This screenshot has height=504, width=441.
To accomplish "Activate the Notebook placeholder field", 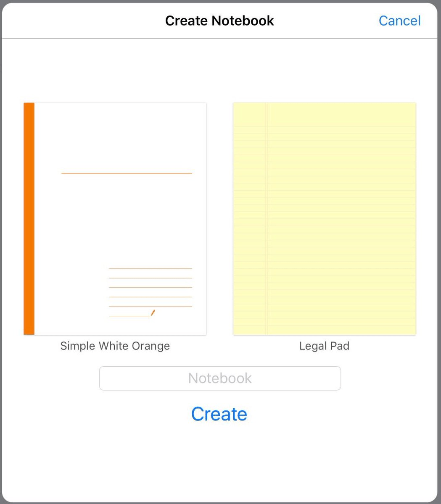I will [x=220, y=378].
